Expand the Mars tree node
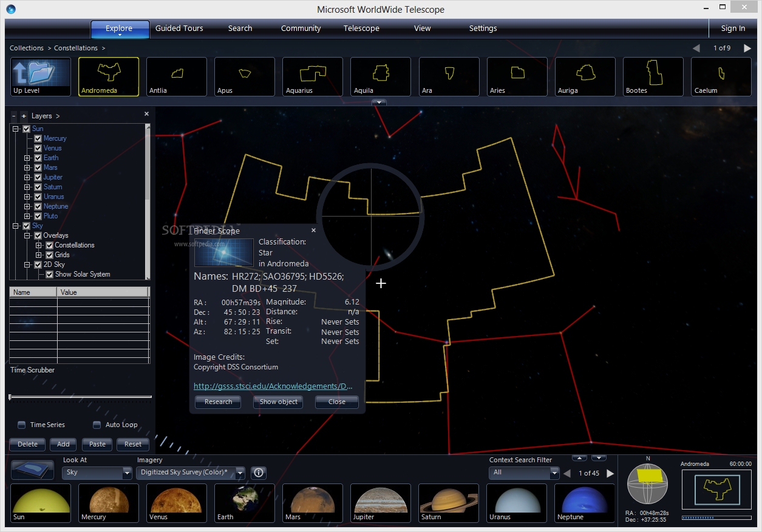 coord(27,167)
